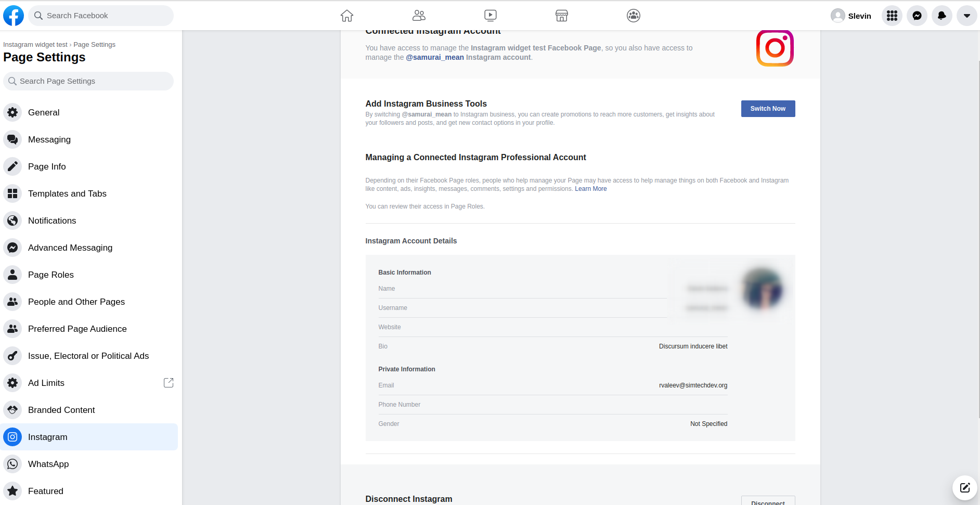Click the Branded Content handshake icon
The width and height of the screenshot is (980, 505).
click(x=12, y=410)
